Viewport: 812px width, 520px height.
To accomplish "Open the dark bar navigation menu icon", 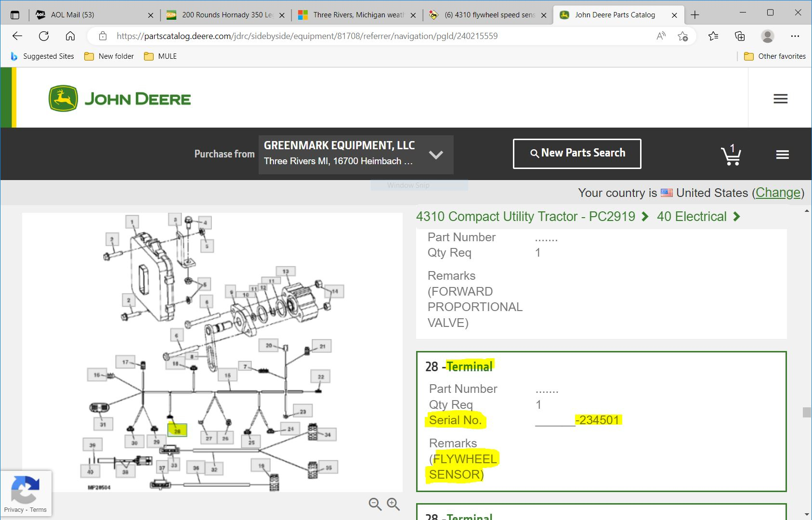I will pyautogui.click(x=782, y=155).
